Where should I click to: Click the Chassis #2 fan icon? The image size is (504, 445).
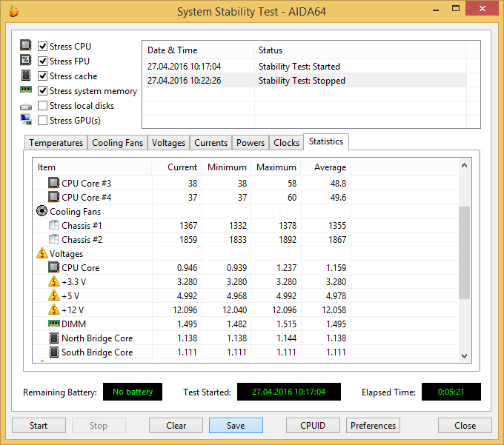(53, 239)
